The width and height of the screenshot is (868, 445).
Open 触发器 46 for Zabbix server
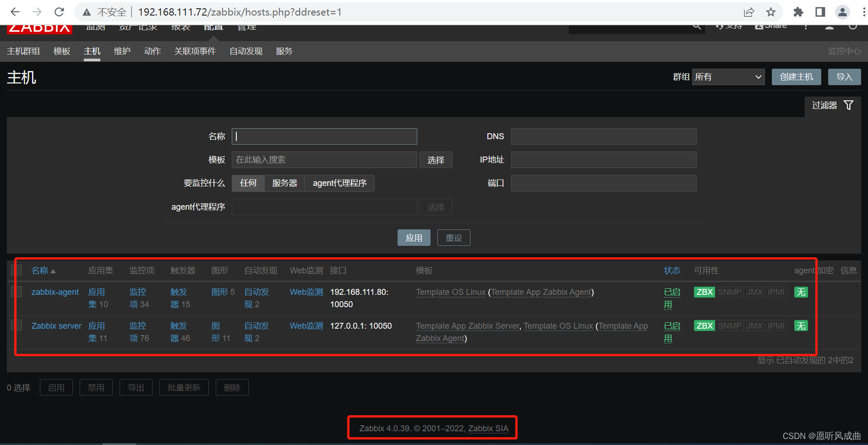pyautogui.click(x=179, y=332)
